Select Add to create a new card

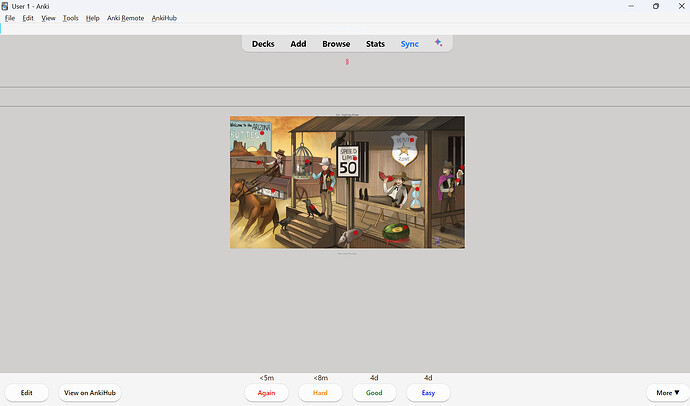tap(298, 44)
